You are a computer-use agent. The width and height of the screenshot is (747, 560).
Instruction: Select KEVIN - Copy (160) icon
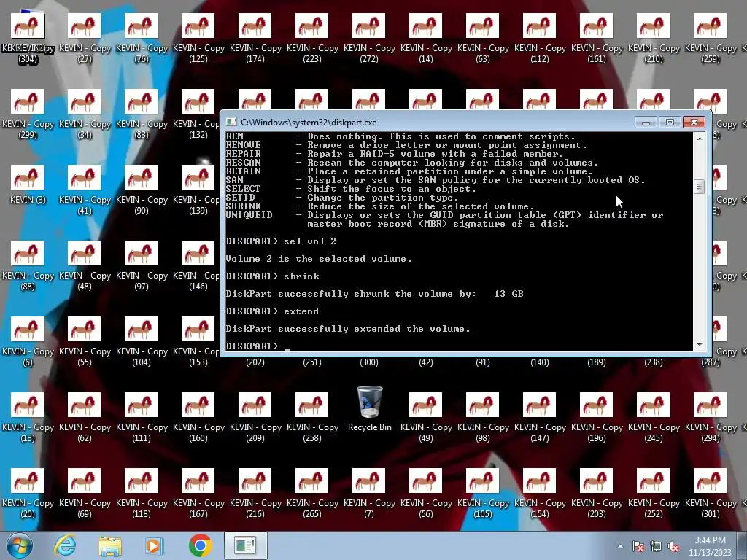pyautogui.click(x=198, y=417)
